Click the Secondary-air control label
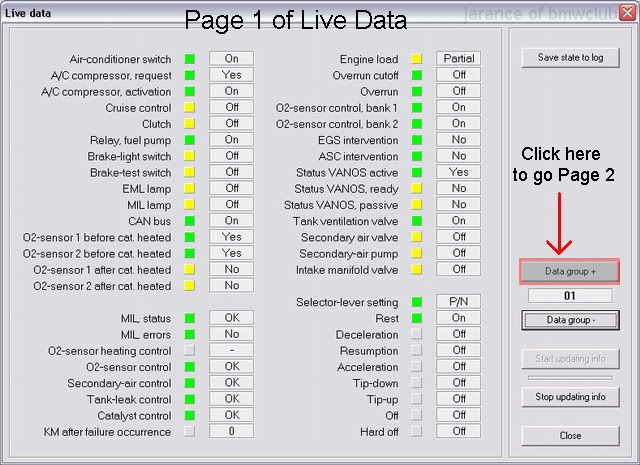Screen dimensions: 640x465 pyautogui.click(x=119, y=383)
